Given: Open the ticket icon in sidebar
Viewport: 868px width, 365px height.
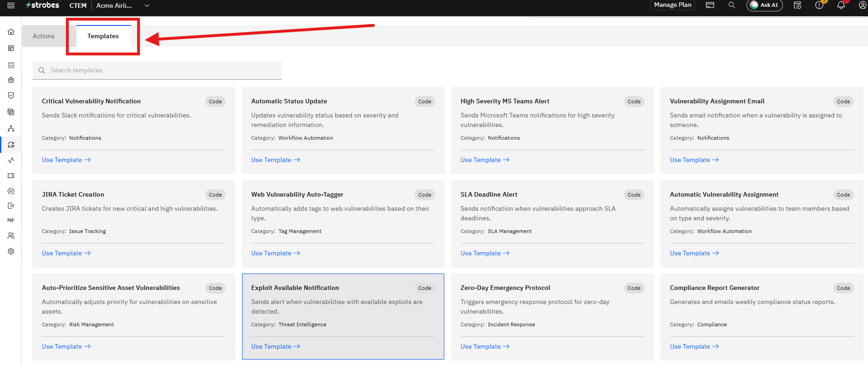Looking at the screenshot, I should (11, 176).
